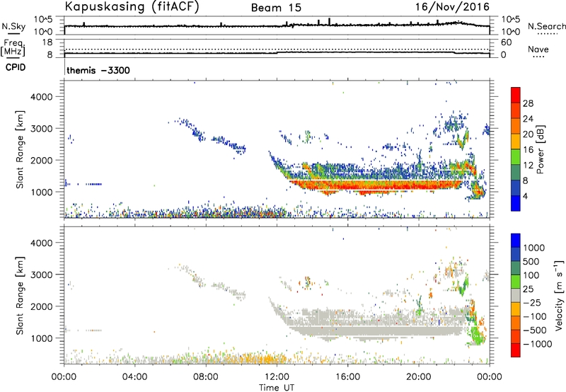Screen dimensions: 566x392
Task: Click the title text 'Kapuskasing (fitACF)'
Action: click(132, 6)
